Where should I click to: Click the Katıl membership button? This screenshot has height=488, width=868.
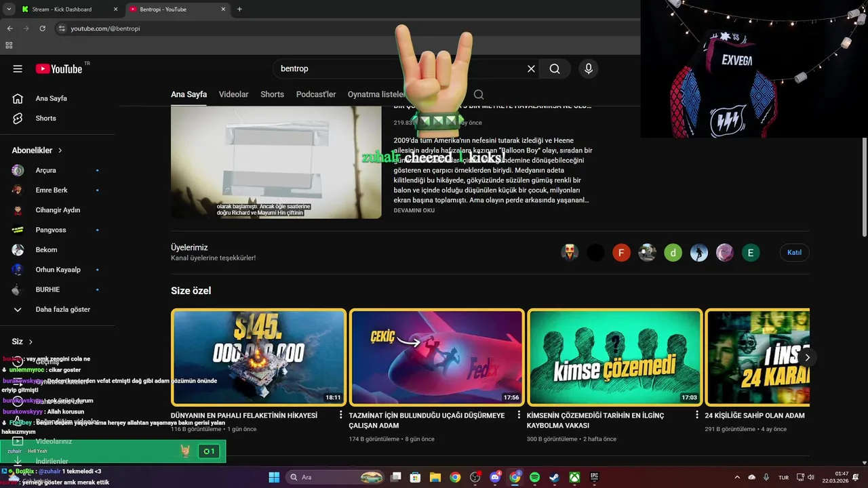794,253
